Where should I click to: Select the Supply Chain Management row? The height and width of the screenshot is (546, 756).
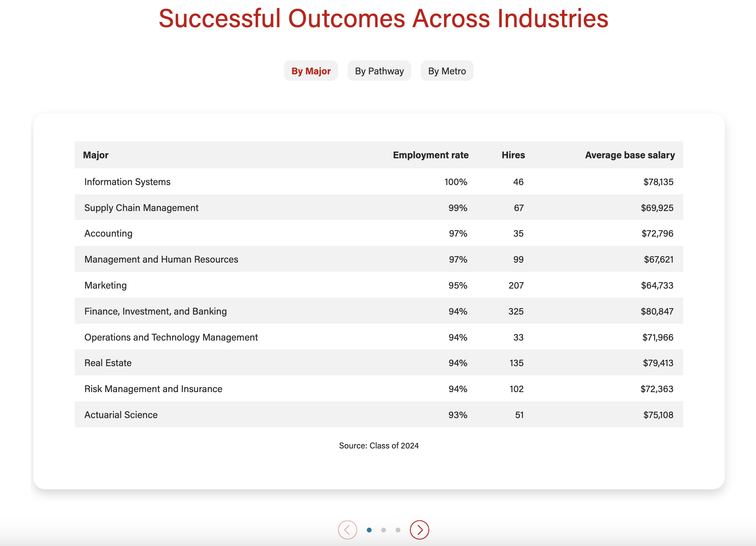[141, 208]
